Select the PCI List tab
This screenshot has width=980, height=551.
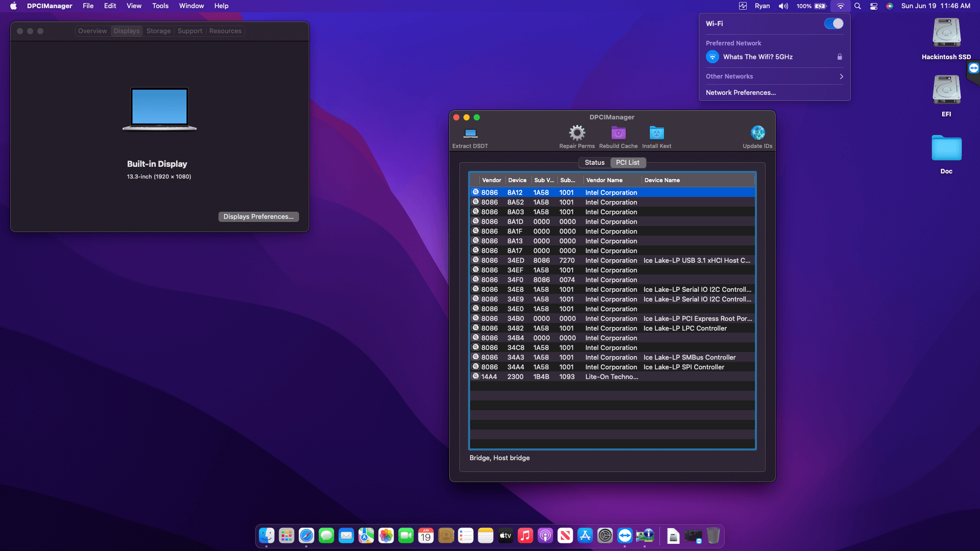[627, 162]
